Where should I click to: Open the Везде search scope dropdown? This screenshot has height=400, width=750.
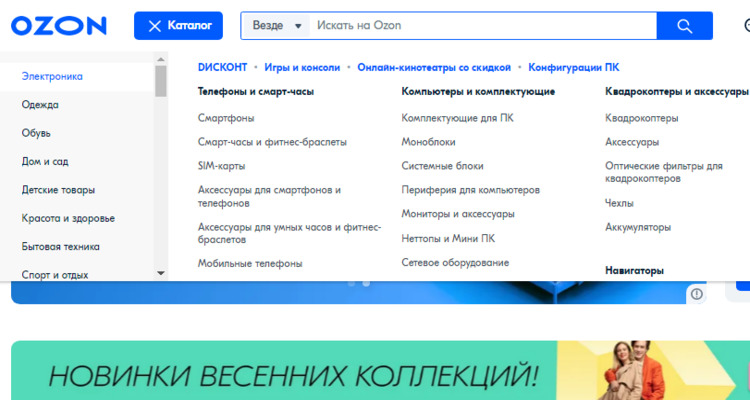[x=276, y=26]
